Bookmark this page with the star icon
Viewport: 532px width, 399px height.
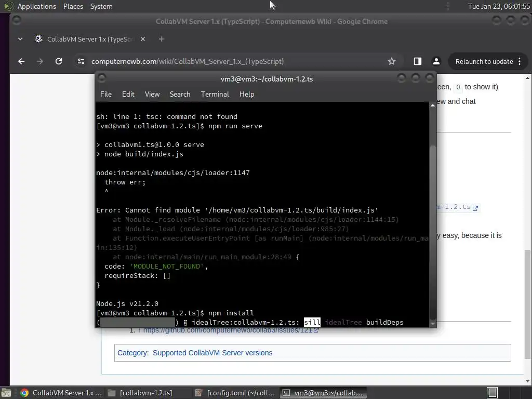point(392,61)
